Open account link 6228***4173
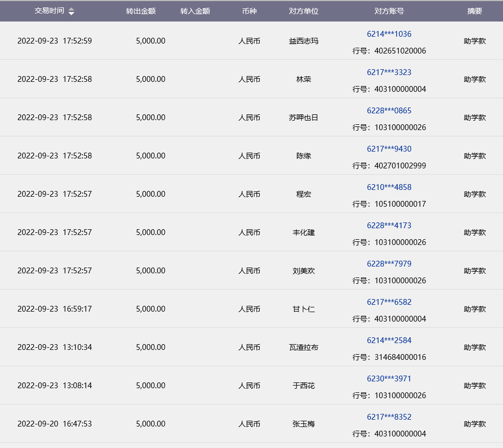503x448 pixels. point(389,226)
